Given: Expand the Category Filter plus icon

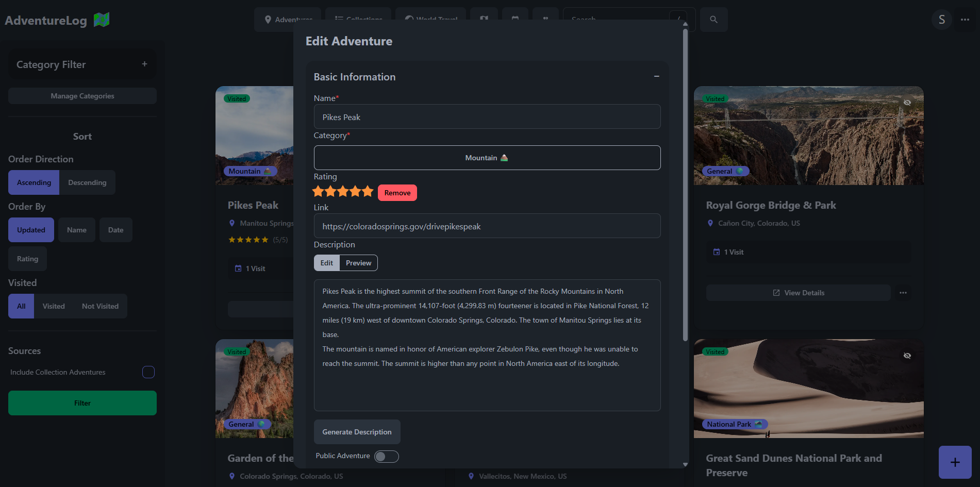Looking at the screenshot, I should coord(144,64).
